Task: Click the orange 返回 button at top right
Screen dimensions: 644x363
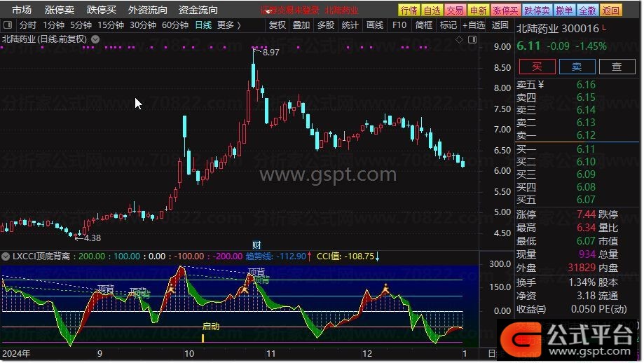Action: [x=611, y=10]
